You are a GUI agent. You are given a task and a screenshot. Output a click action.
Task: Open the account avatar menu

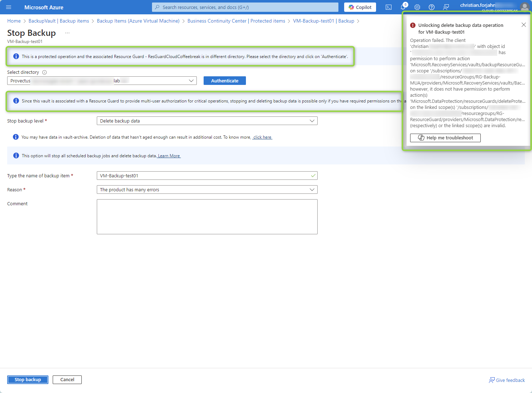(x=524, y=6)
